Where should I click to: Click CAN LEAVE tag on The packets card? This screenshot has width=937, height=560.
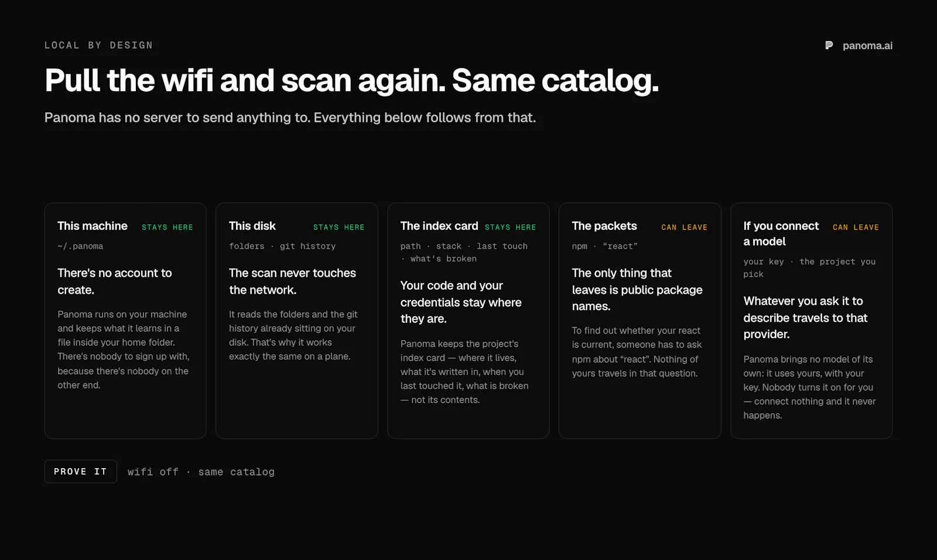tap(685, 227)
